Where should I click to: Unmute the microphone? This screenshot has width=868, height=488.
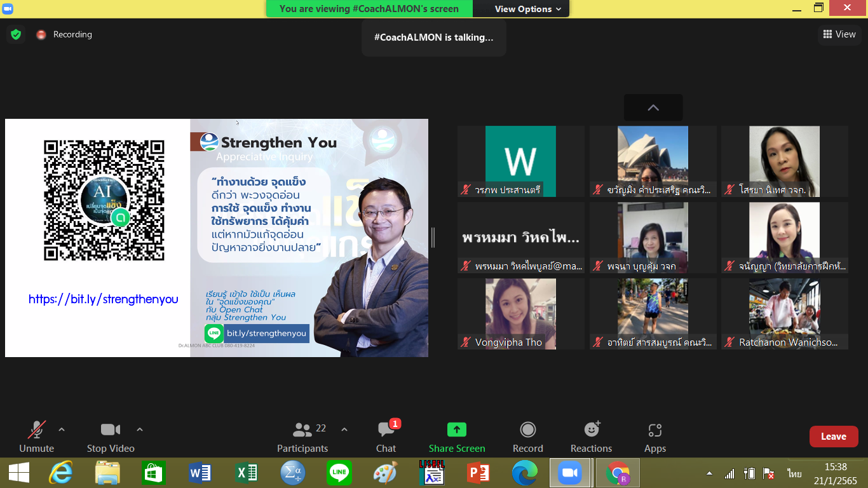coord(36,437)
